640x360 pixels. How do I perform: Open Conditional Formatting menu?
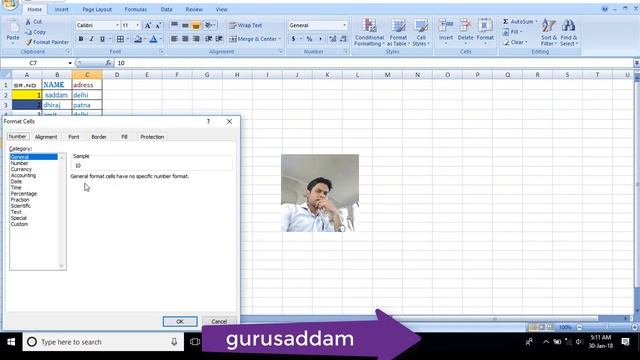point(369,32)
